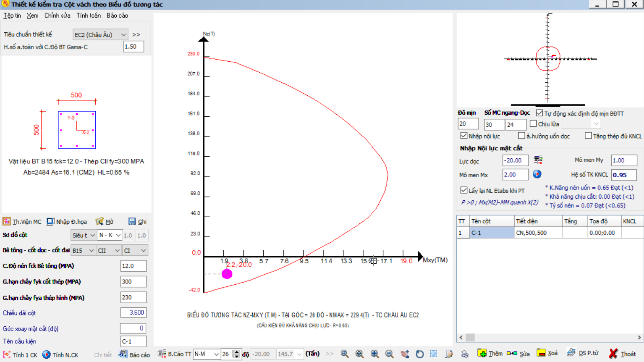This screenshot has width=644, height=362.
Task: Click the >> button after (Tấn)
Action: [x=330, y=354]
